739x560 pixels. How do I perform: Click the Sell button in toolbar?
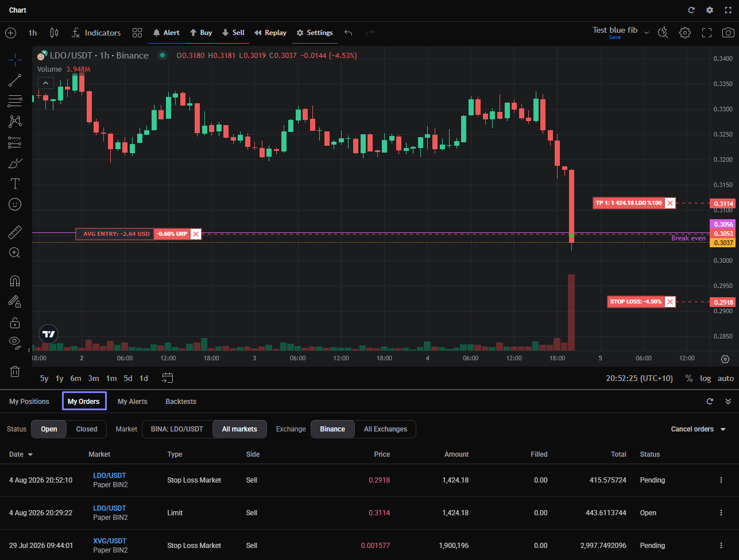click(233, 33)
